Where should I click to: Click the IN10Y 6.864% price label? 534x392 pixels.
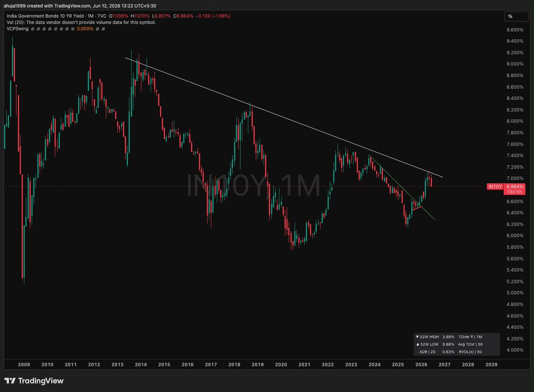506,186
